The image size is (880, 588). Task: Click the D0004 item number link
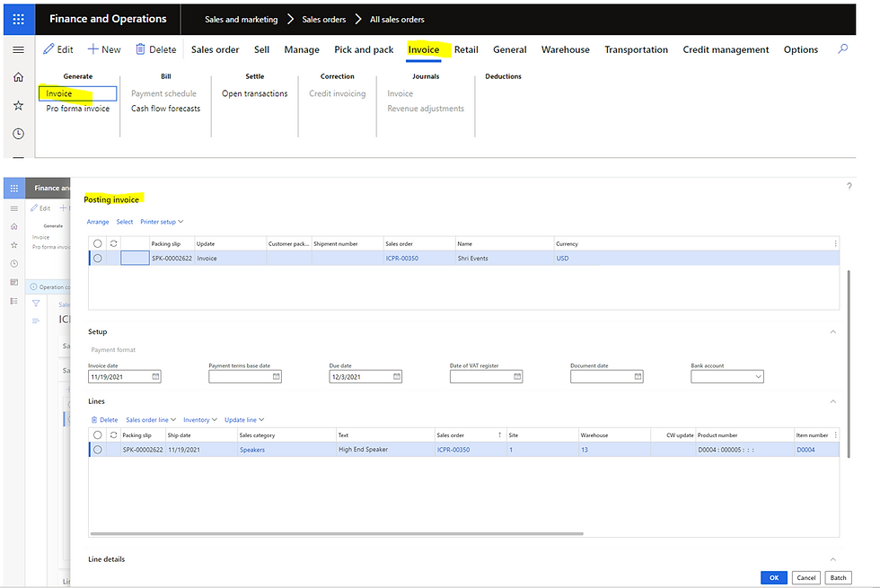[x=805, y=450]
